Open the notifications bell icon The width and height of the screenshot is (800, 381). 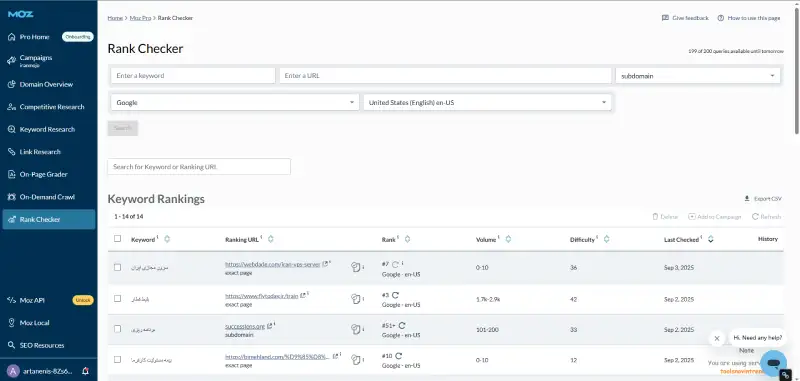[85, 371]
